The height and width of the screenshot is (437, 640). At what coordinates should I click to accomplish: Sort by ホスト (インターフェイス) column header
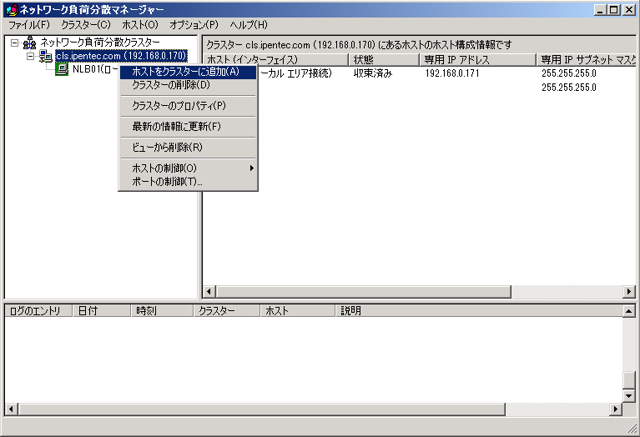tap(276, 60)
